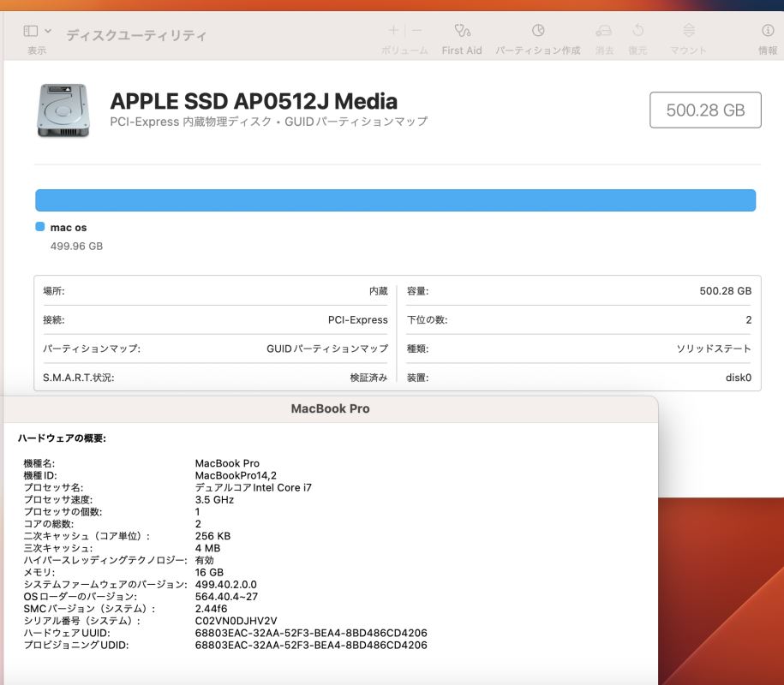This screenshot has width=784, height=685.
Task: Click the MacBook Pro window title bar
Action: tap(330, 408)
